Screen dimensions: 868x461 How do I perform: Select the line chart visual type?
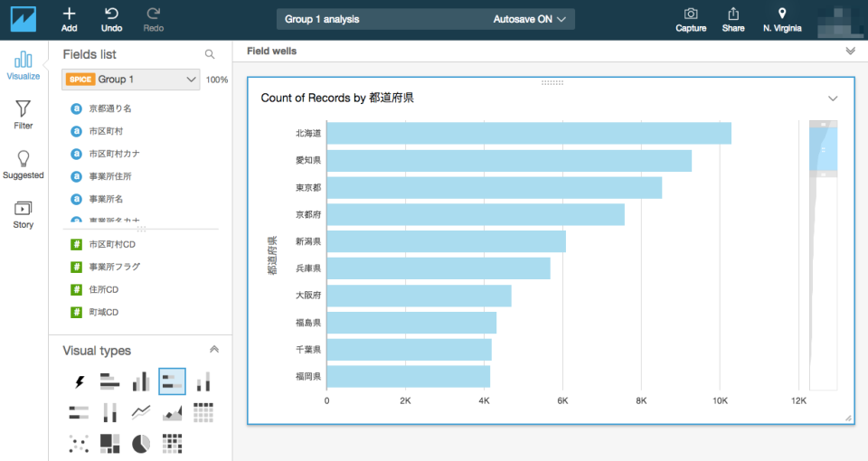[141, 412]
